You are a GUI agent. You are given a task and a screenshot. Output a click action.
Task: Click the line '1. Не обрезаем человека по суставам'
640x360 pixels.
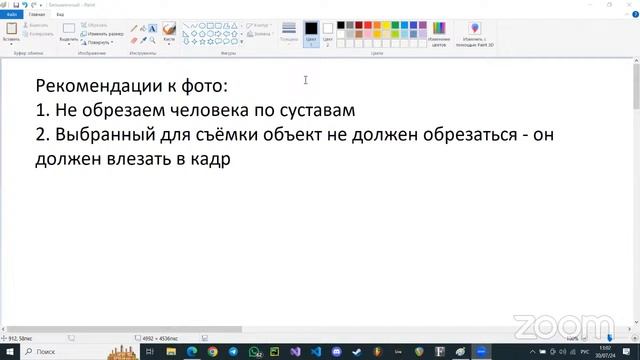pyautogui.click(x=196, y=111)
